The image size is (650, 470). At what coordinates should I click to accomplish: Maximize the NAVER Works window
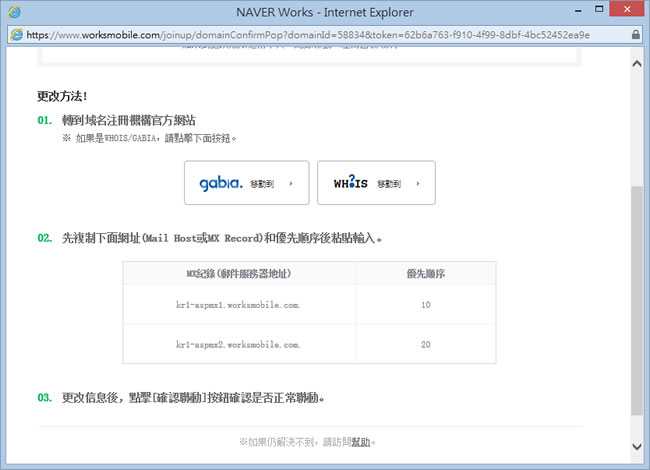pyautogui.click(x=599, y=9)
